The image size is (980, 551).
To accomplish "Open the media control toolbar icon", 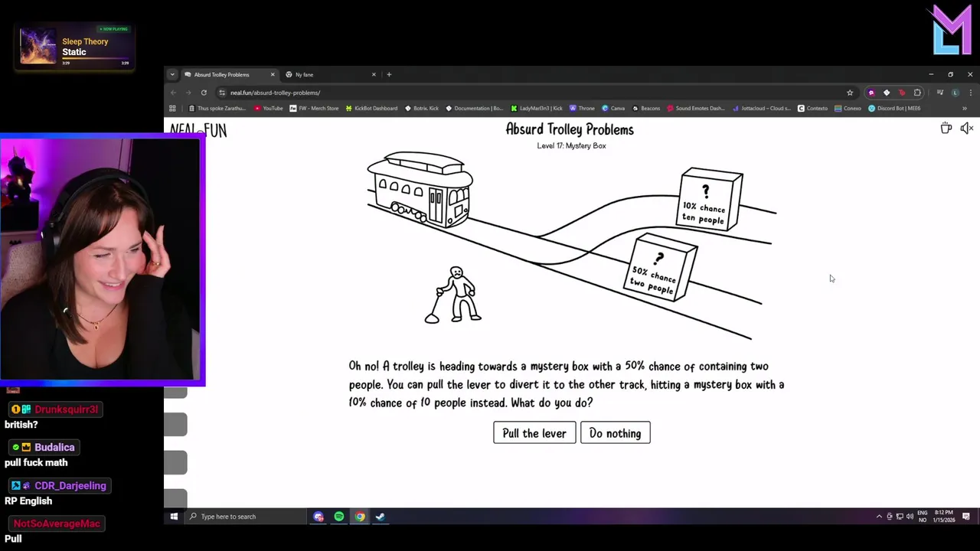I will [940, 93].
